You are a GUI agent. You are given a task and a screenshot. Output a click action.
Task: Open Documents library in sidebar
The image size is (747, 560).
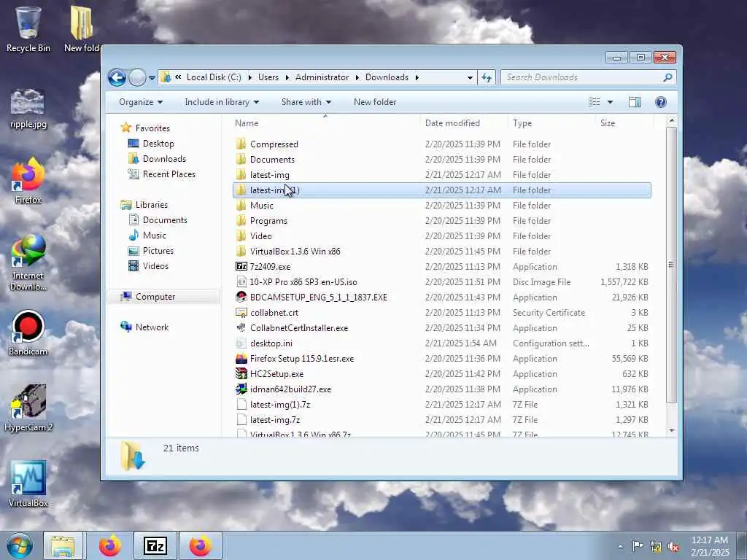(x=165, y=220)
